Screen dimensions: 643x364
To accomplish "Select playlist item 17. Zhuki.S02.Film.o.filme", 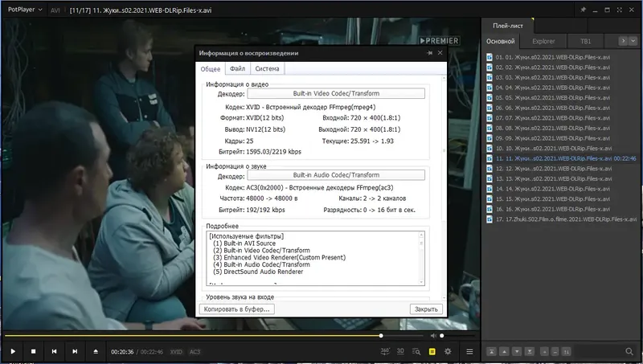I will [x=566, y=219].
